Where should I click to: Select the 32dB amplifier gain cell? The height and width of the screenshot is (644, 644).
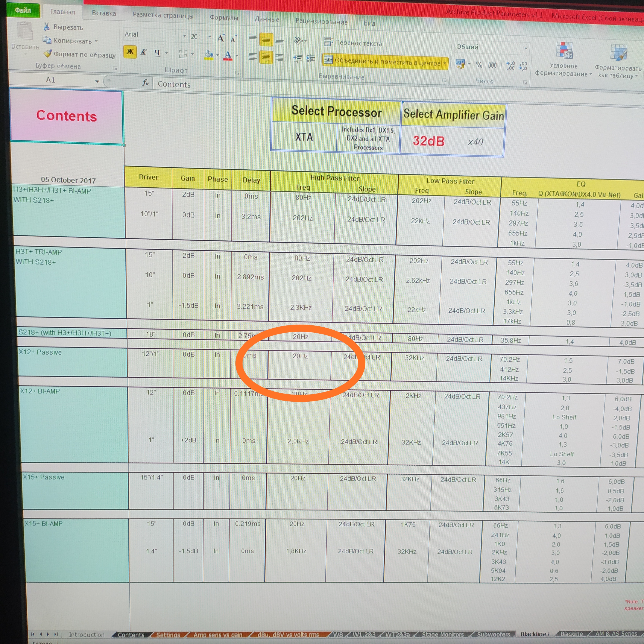click(x=429, y=141)
